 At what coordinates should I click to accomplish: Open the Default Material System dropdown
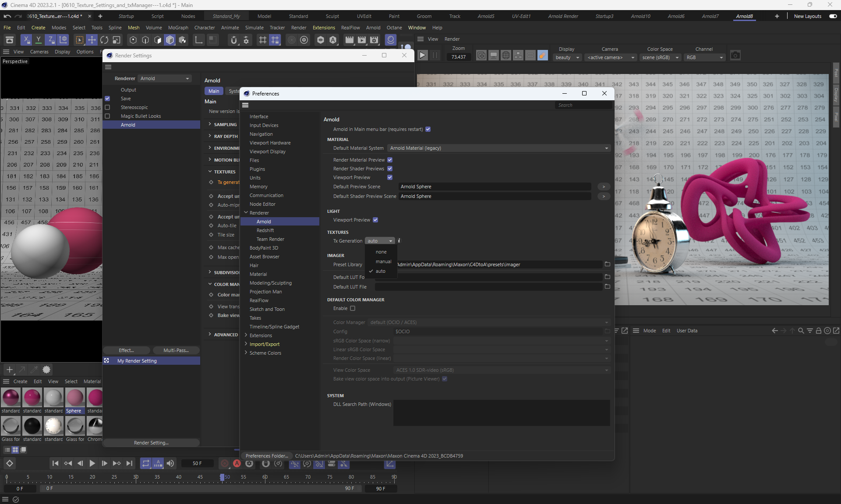click(x=498, y=148)
